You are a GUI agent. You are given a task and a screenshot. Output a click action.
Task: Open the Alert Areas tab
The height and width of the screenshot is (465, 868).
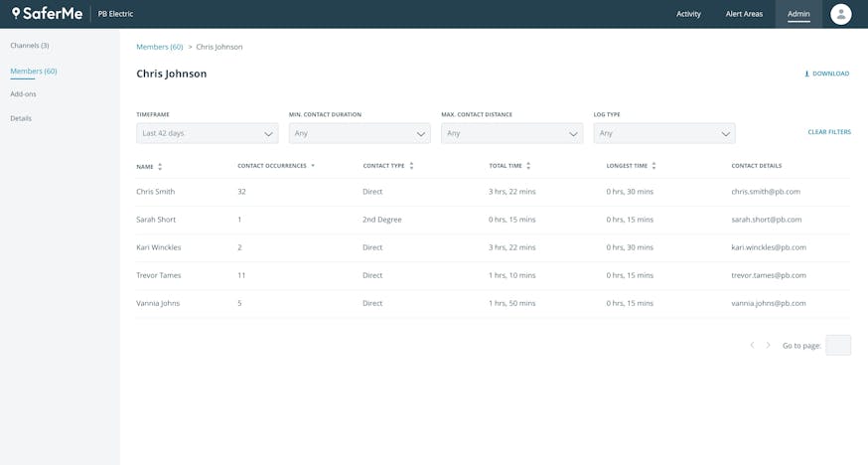click(744, 14)
